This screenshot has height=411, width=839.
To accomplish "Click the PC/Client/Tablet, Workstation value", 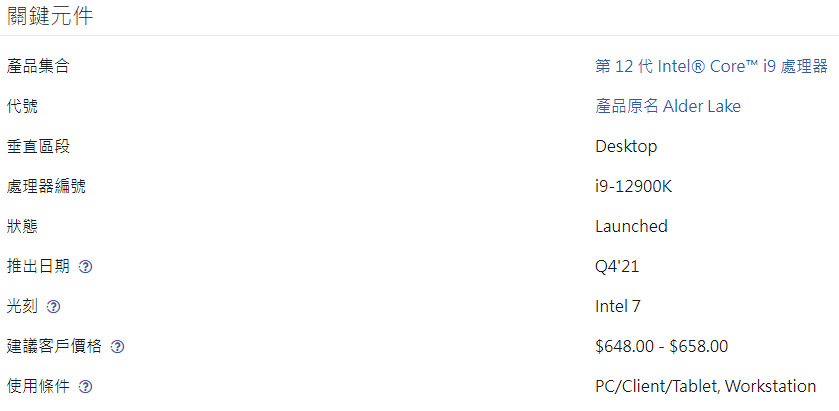I will pos(705,386).
